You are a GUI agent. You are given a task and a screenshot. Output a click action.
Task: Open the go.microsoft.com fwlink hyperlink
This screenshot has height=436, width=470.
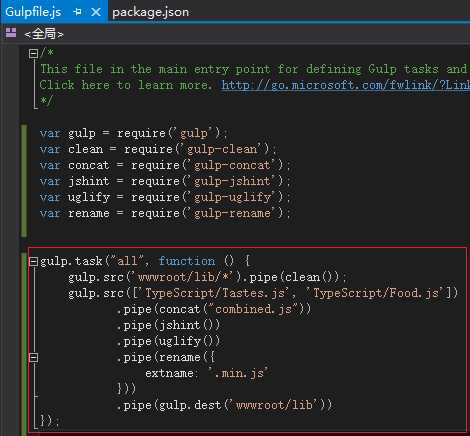click(x=345, y=85)
